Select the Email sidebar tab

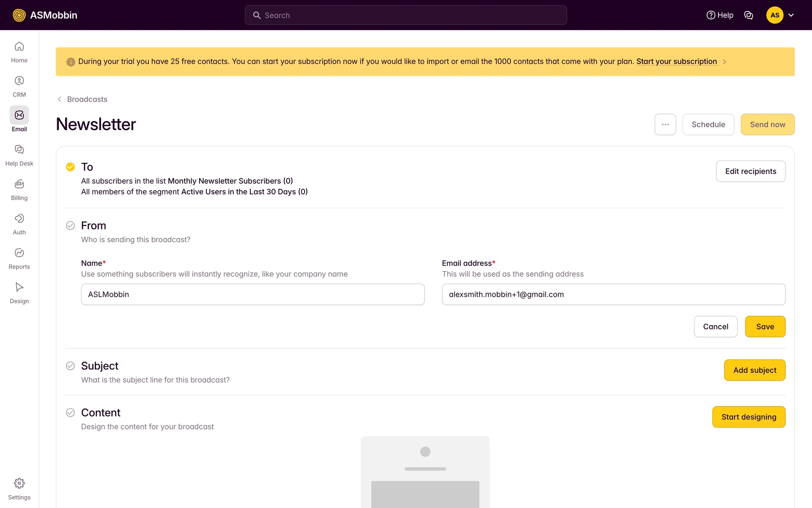click(x=19, y=116)
